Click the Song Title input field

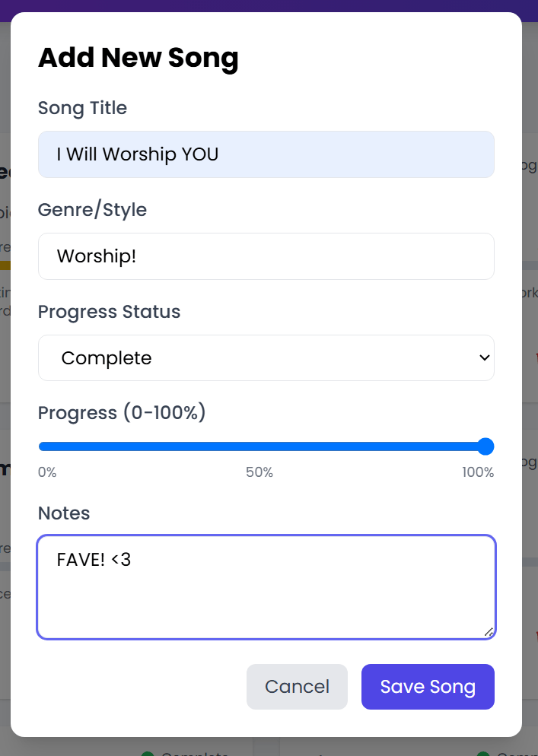coord(266,154)
